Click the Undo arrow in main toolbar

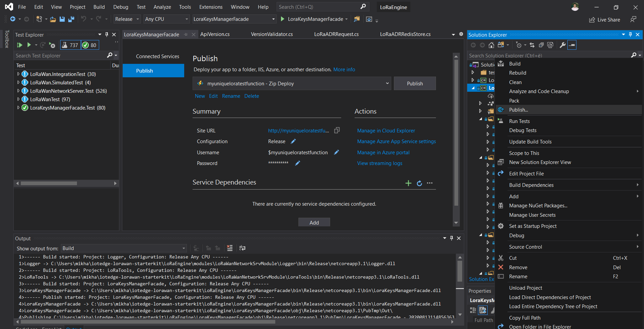[84, 19]
